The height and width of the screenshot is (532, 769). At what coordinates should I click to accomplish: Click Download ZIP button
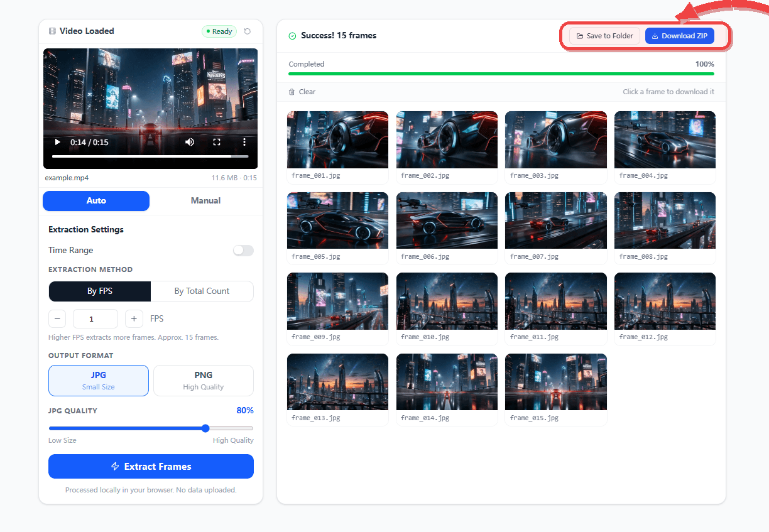pos(679,36)
